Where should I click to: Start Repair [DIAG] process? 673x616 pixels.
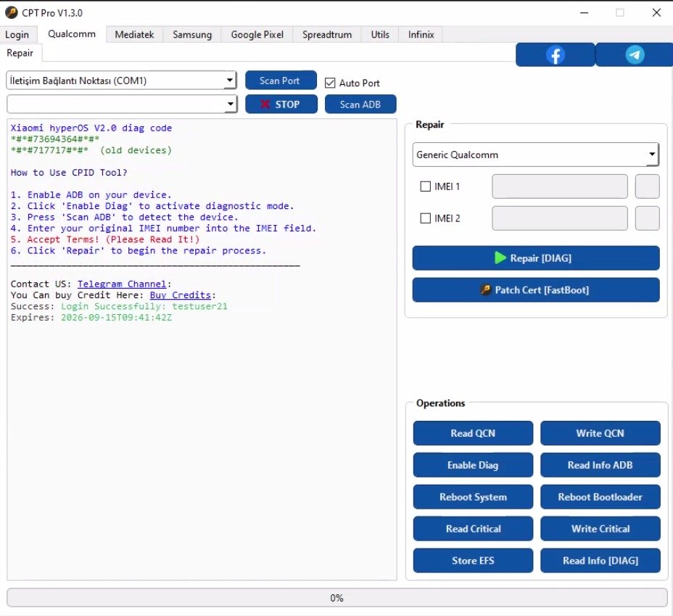pos(536,258)
